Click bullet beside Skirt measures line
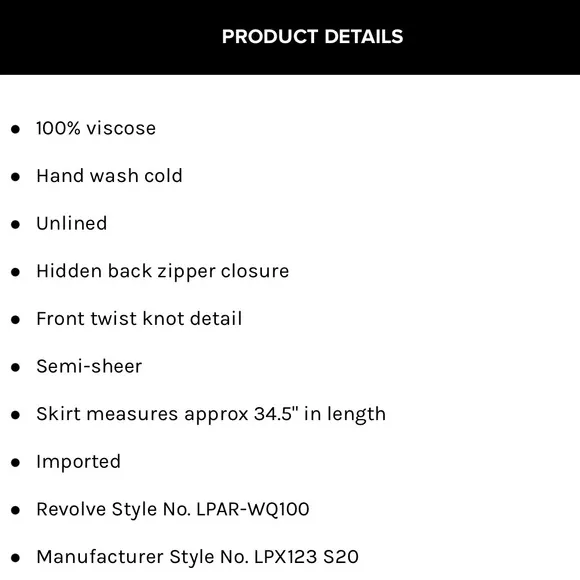The image size is (580, 580). point(15,415)
